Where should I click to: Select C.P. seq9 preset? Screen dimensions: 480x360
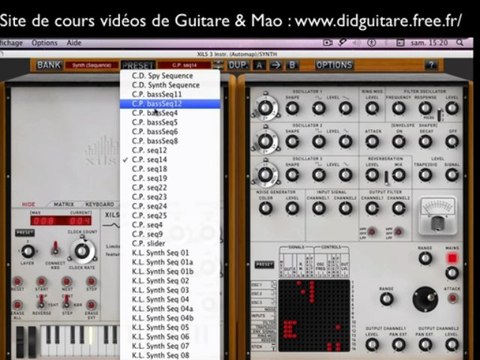(x=170, y=234)
